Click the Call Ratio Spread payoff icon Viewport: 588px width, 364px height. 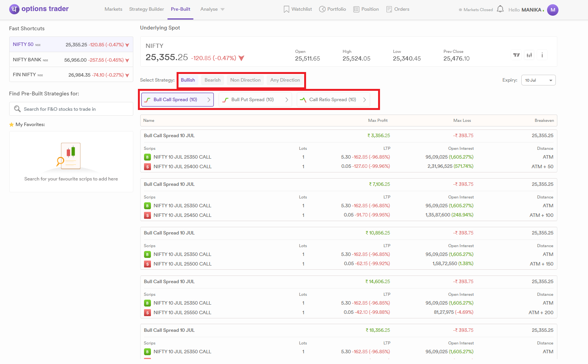(x=303, y=100)
